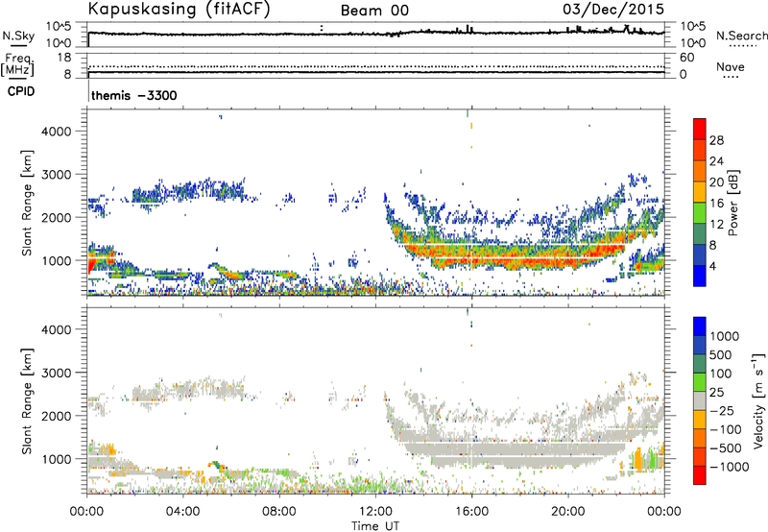The height and width of the screenshot is (532, 768).
Task: Click the "500" velocity colorbar label
Action: [720, 354]
